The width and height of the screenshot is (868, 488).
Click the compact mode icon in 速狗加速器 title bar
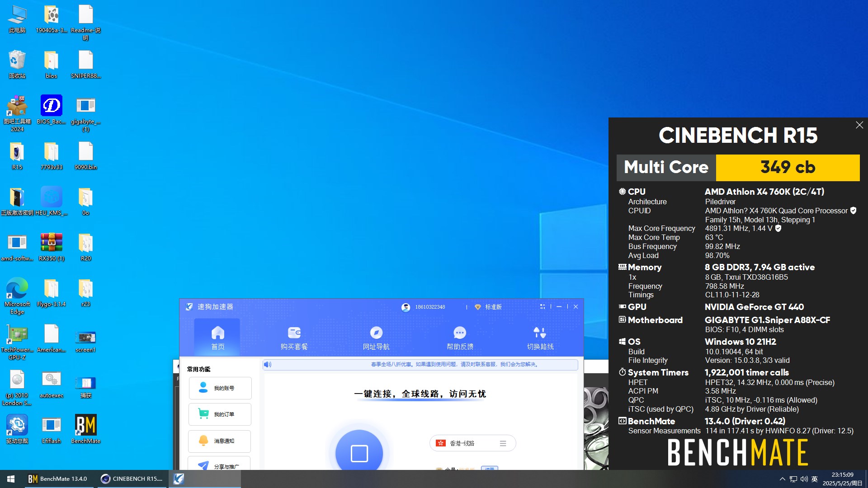point(542,306)
